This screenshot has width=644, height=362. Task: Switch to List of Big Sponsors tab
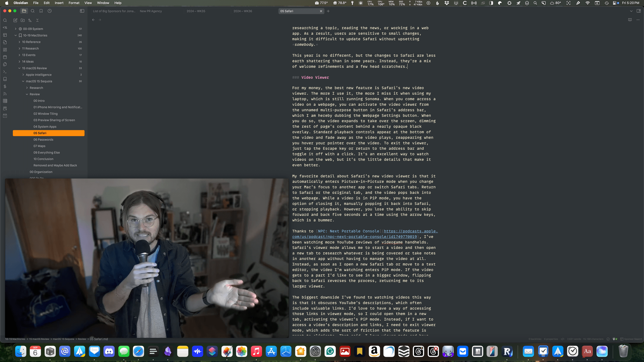[114, 11]
